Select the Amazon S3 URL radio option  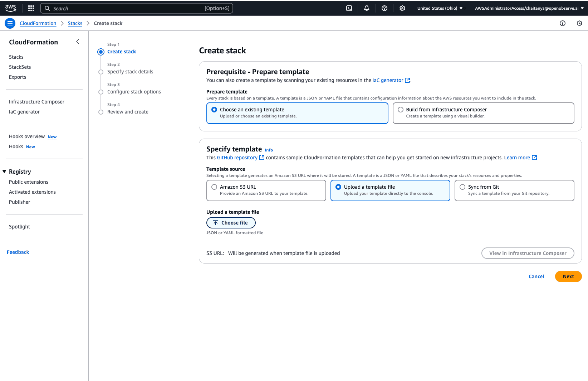tap(214, 187)
